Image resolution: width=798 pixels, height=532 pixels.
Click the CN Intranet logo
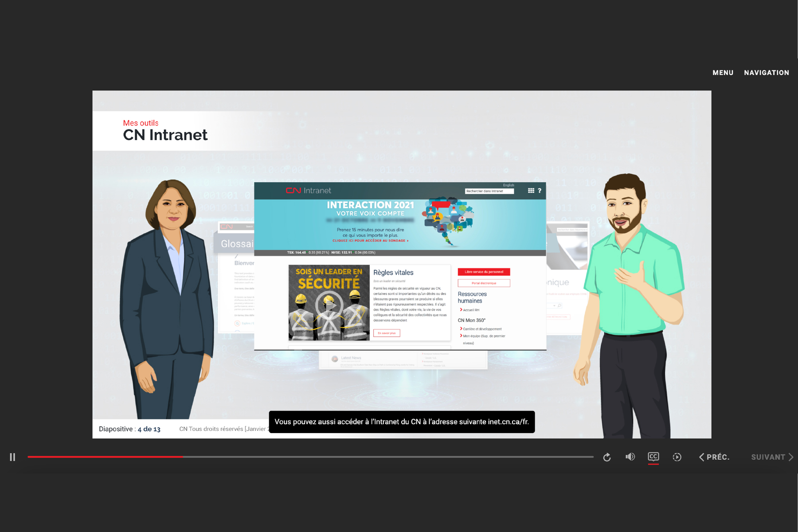pos(309,191)
